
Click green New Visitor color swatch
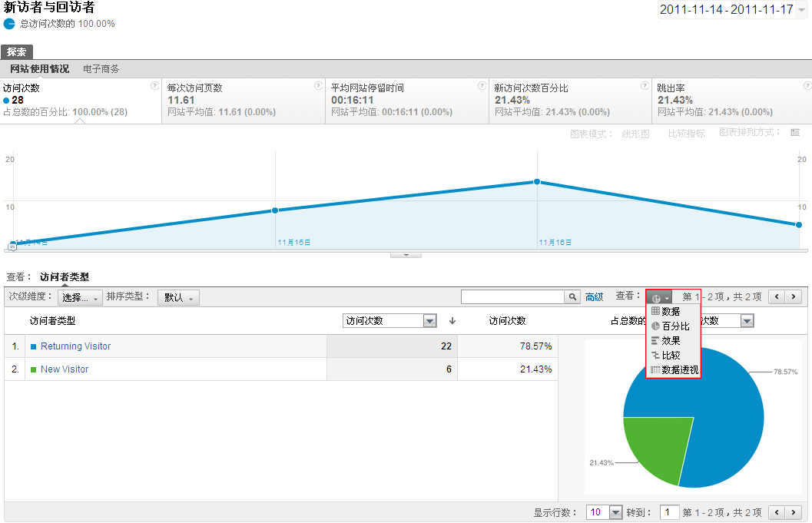tap(34, 369)
